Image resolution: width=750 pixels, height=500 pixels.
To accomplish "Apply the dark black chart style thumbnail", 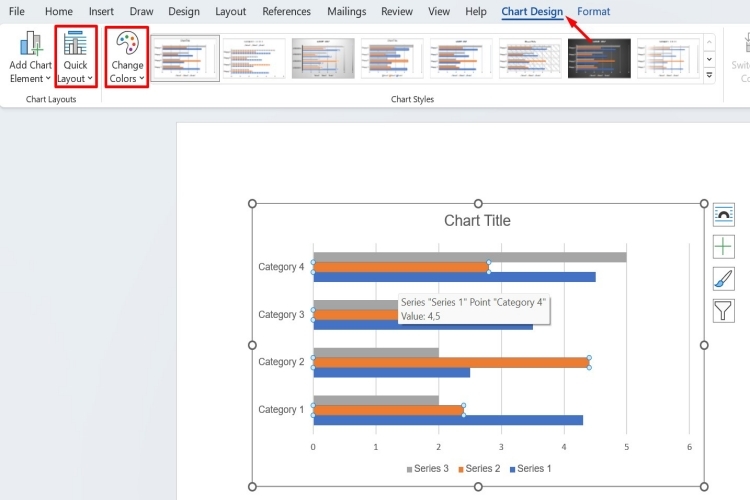I will 599,58.
